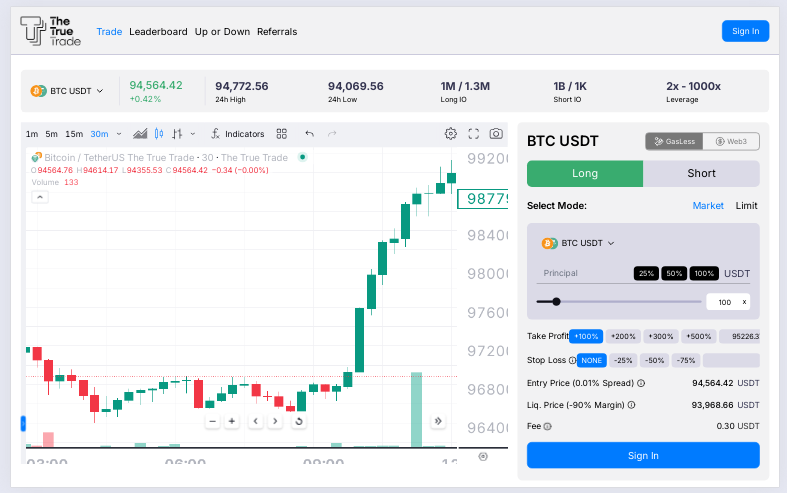Set principal to 50%
The height and width of the screenshot is (493, 787).
pyautogui.click(x=674, y=274)
